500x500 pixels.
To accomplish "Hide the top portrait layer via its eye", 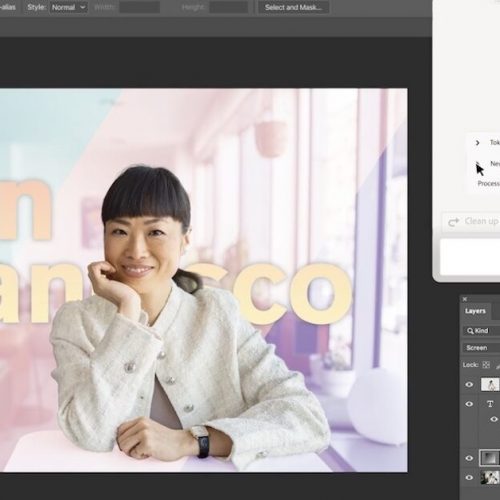I will pos(469,384).
